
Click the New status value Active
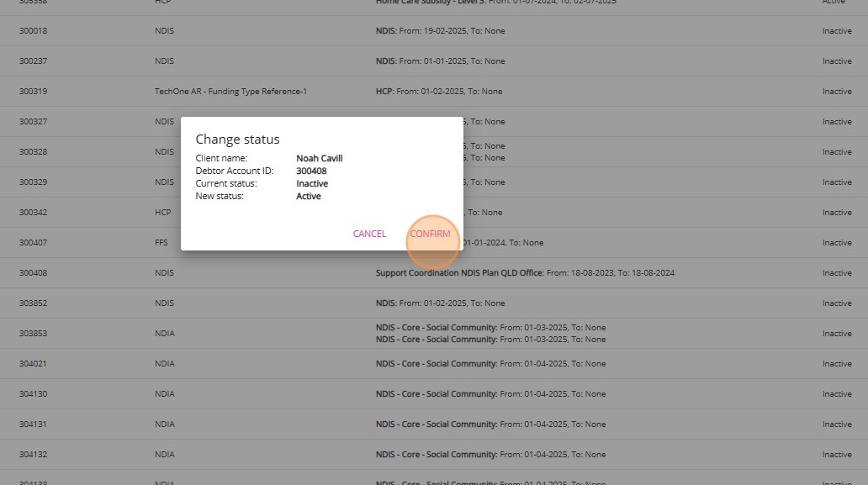pyautogui.click(x=309, y=197)
